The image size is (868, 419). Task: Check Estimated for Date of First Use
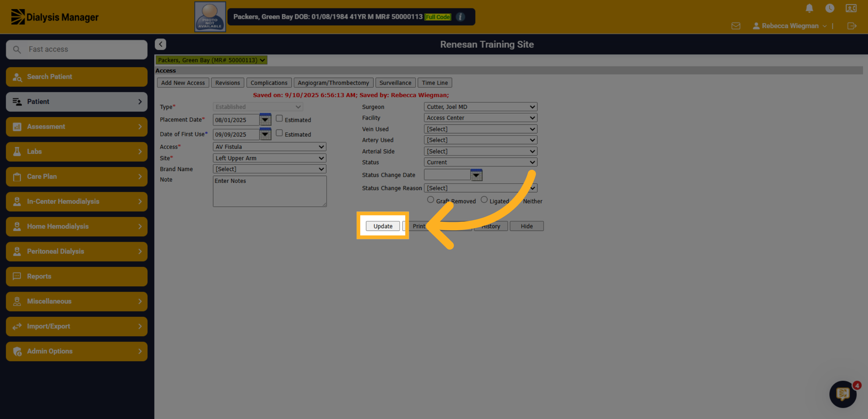coord(279,133)
